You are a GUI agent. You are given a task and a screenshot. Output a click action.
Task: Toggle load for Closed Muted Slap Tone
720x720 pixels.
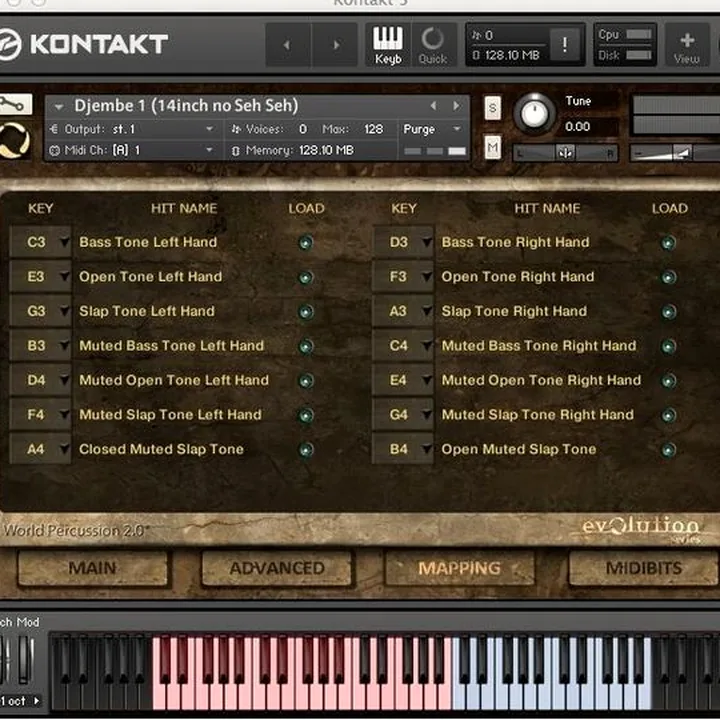point(306,450)
